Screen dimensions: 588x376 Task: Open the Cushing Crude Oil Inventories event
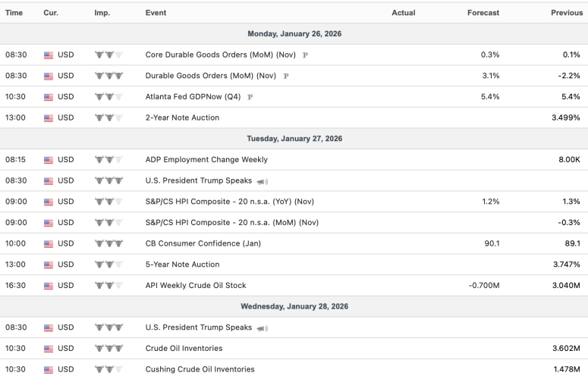pos(200,369)
